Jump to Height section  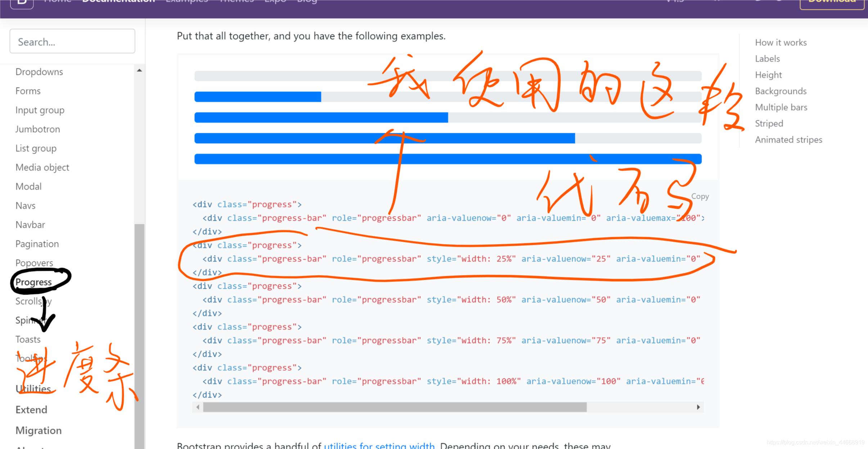click(769, 75)
